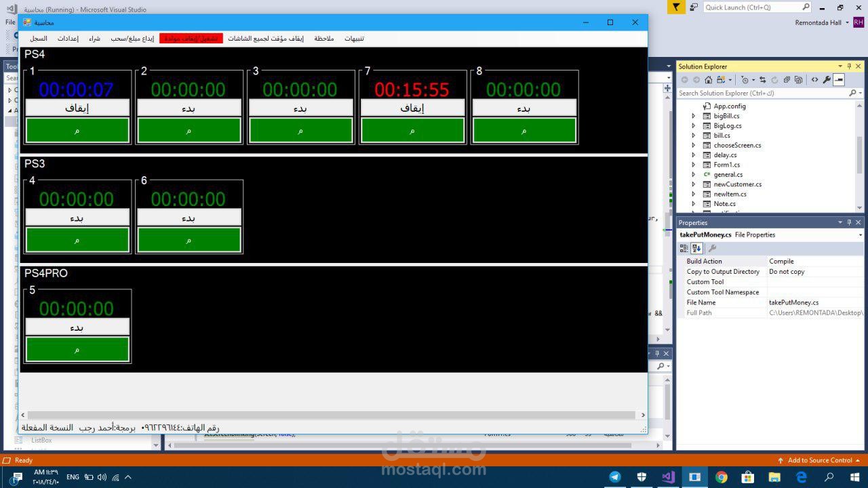Focus the Search Solution Explorer field
This screenshot has height=488, width=868.
click(x=762, y=93)
